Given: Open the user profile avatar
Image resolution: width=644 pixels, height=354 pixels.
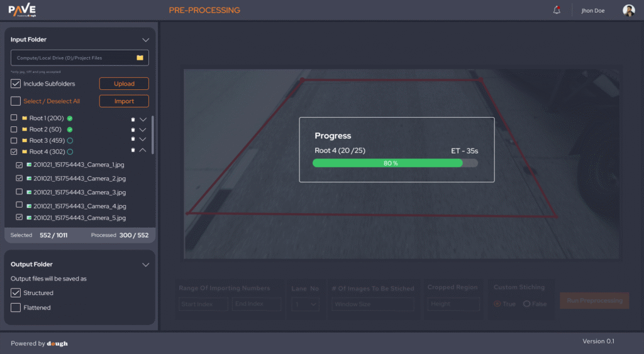Looking at the screenshot, I should click(x=628, y=10).
